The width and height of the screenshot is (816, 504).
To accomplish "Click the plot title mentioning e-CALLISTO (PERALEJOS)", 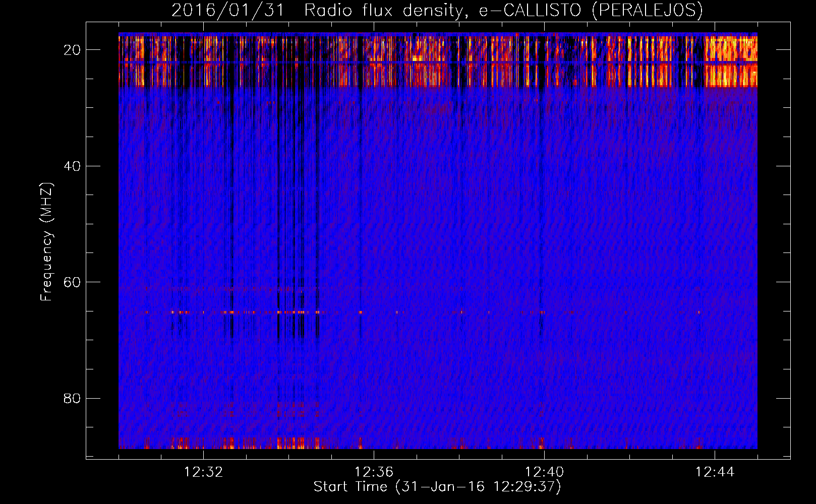I will (x=437, y=11).
